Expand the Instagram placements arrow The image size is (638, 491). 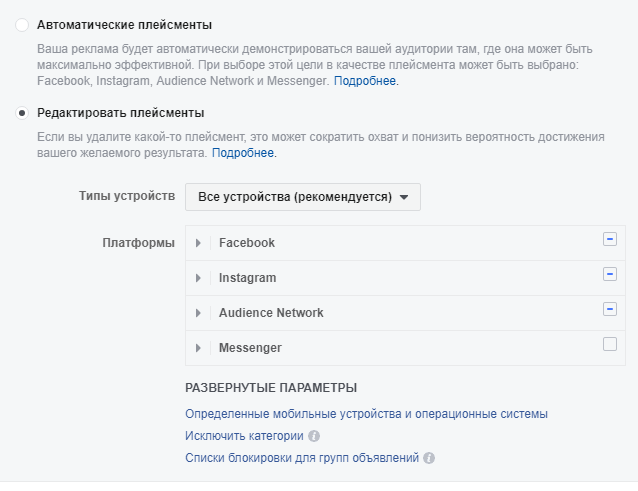coord(198,278)
